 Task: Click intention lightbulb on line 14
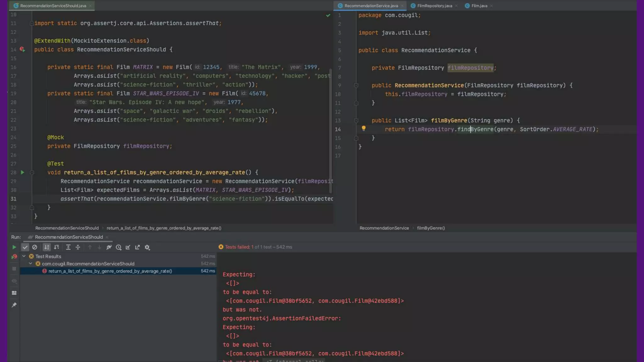(364, 128)
